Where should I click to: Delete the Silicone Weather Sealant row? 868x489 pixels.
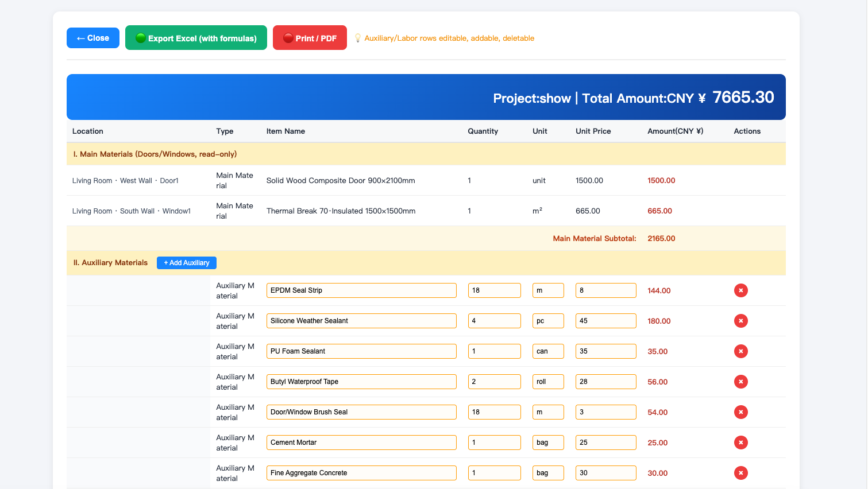pos(740,321)
